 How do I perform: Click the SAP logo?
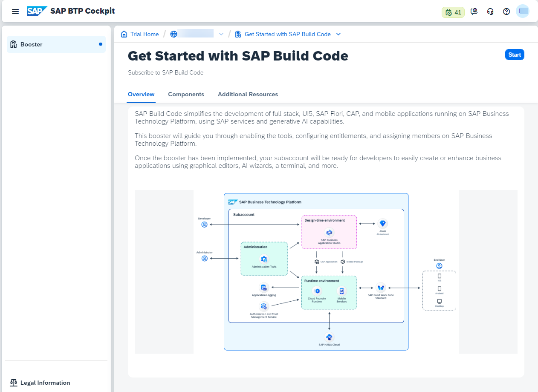(x=37, y=11)
